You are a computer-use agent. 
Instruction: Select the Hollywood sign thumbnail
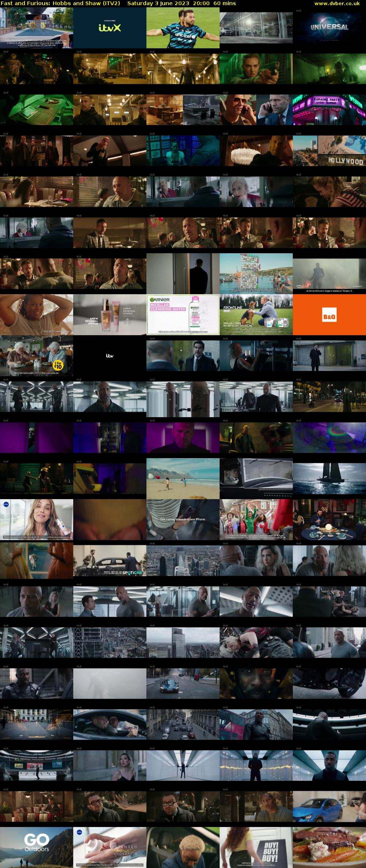coord(329,151)
